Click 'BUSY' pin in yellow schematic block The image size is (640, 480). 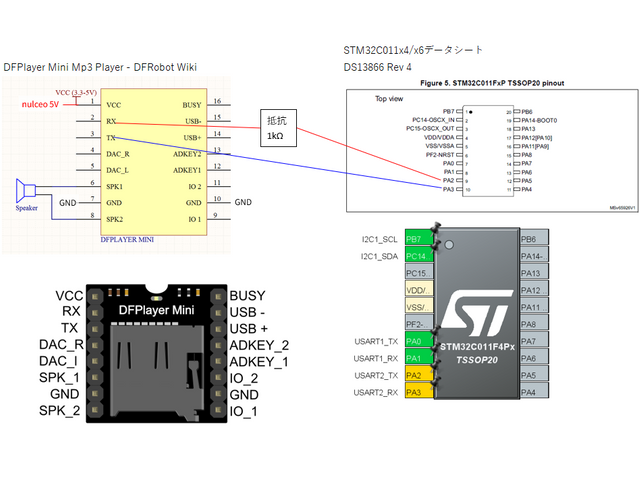pyautogui.click(x=192, y=105)
